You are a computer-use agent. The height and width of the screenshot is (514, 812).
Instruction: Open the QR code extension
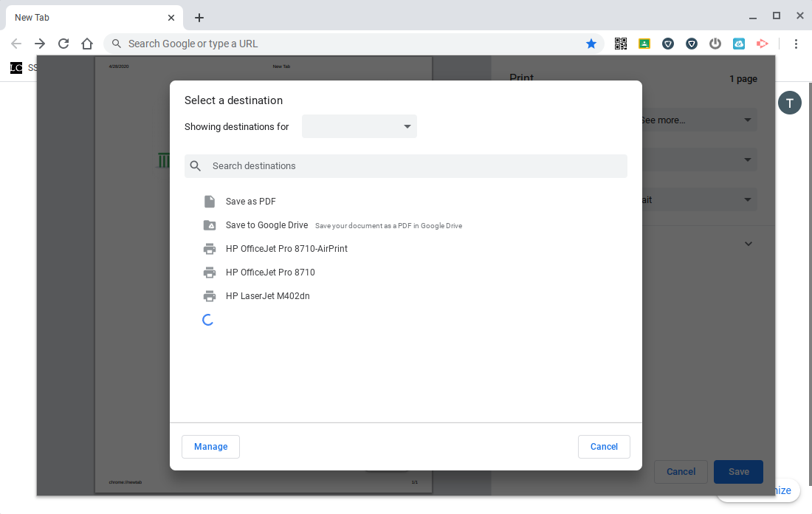click(x=620, y=44)
